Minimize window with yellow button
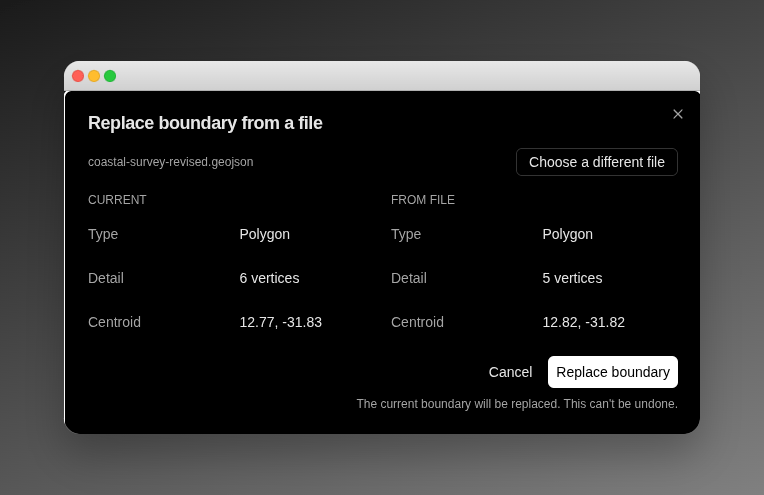The image size is (764, 495). pos(94,76)
